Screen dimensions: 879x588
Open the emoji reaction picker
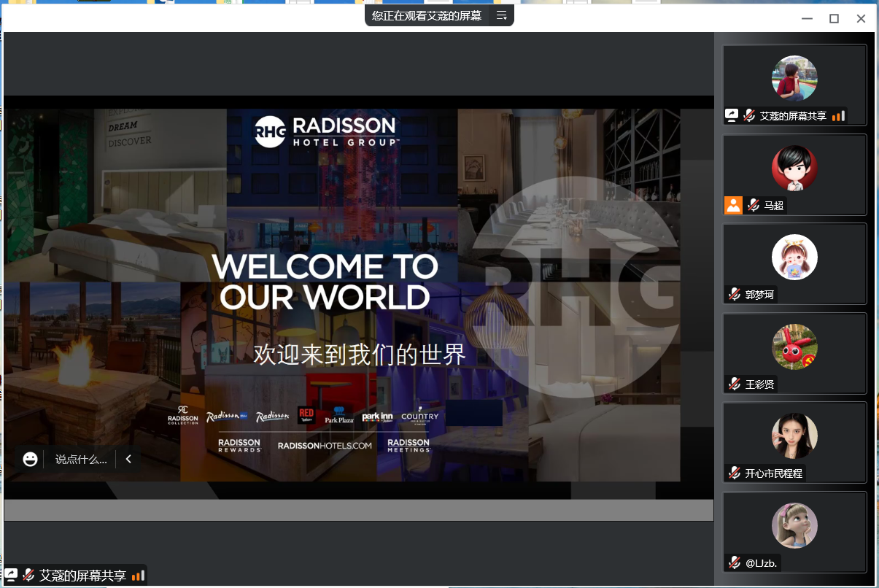click(x=30, y=459)
